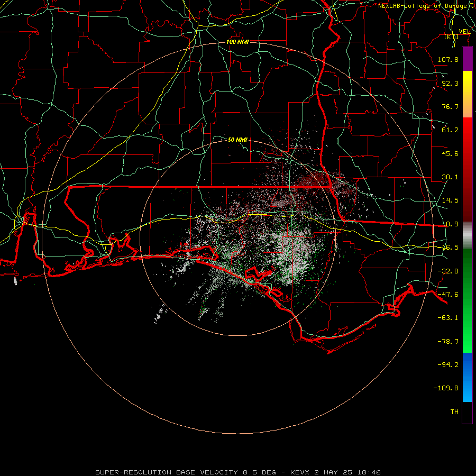476x476 pixels.
Task: Click the VEL legend title
Action: (464, 32)
